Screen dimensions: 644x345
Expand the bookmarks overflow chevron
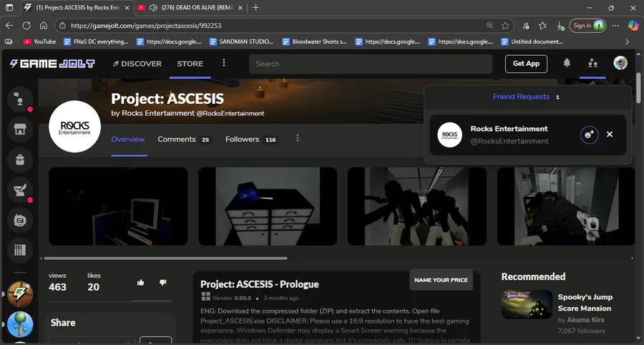(x=627, y=42)
